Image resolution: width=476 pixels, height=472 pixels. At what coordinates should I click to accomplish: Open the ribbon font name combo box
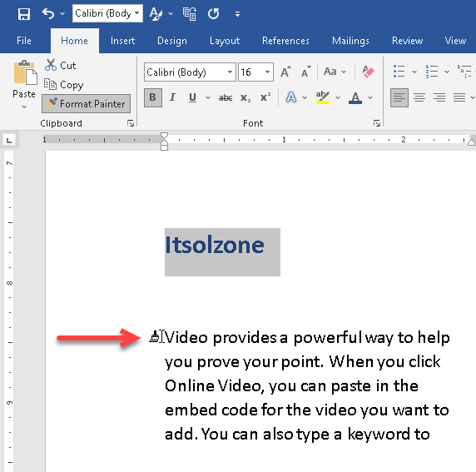[x=190, y=72]
